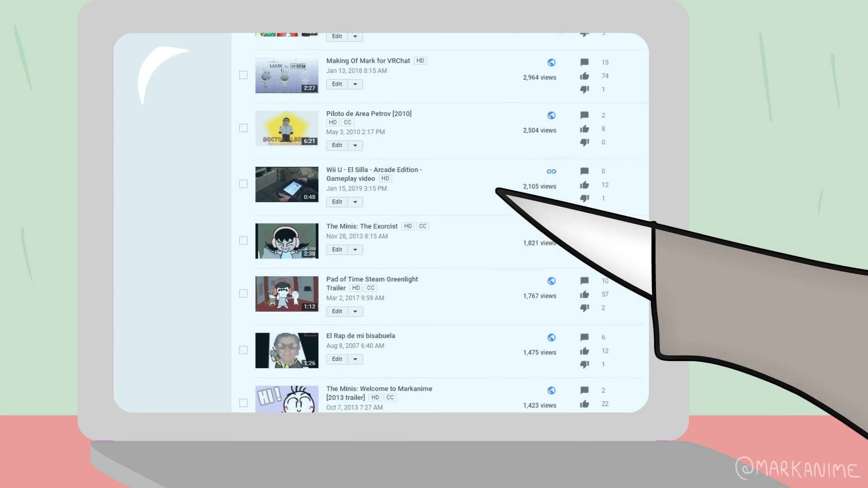This screenshot has width=868, height=488.
Task: Click Edit button for Piloto de Area Petrov
Action: (337, 145)
